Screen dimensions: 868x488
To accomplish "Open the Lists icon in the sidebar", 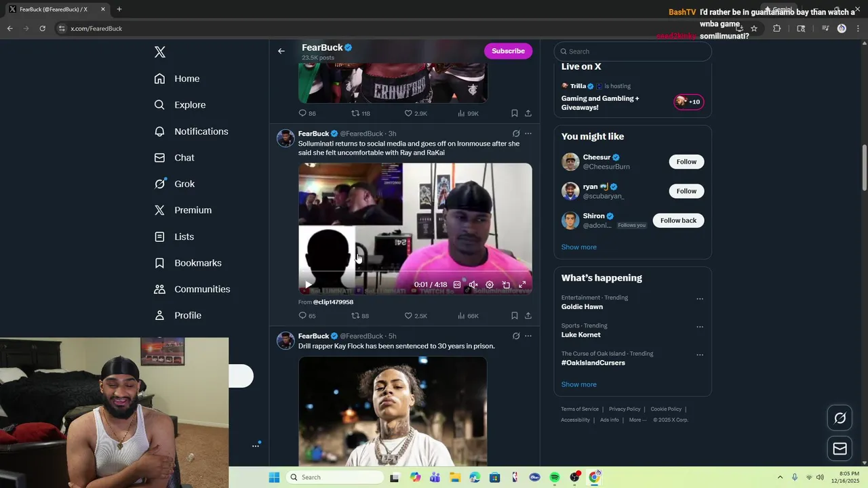I will pos(159,237).
